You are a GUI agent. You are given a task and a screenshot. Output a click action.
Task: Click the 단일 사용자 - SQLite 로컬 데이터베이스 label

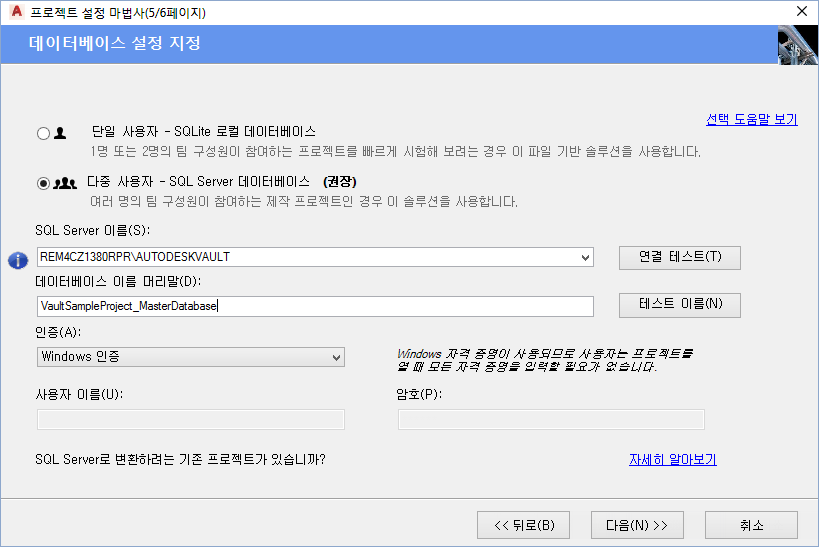(x=204, y=132)
